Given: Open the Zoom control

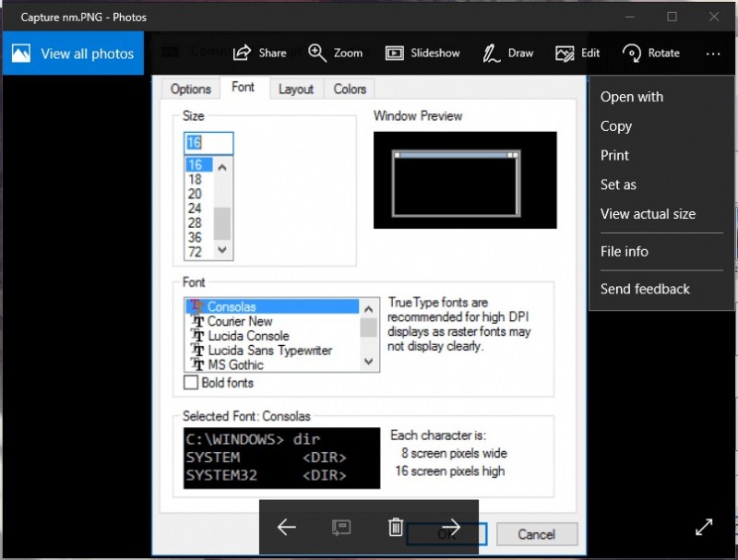Looking at the screenshot, I should pyautogui.click(x=335, y=53).
